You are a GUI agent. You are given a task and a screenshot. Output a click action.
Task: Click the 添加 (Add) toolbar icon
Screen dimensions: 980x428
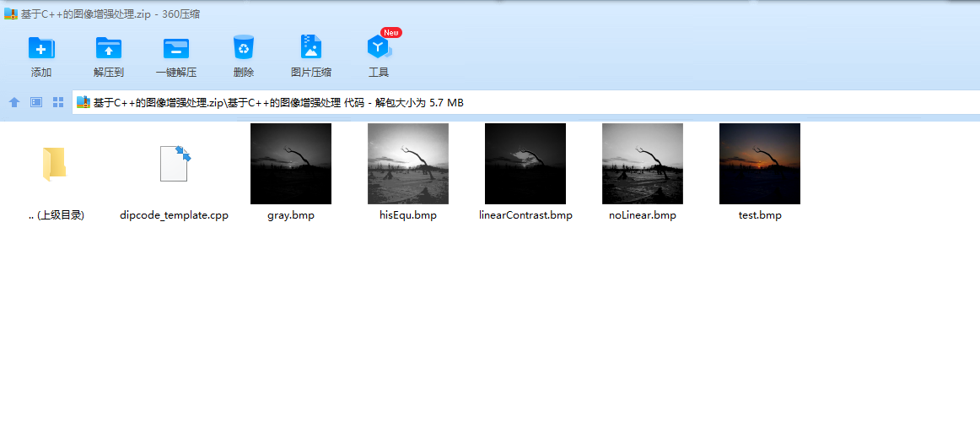41,48
